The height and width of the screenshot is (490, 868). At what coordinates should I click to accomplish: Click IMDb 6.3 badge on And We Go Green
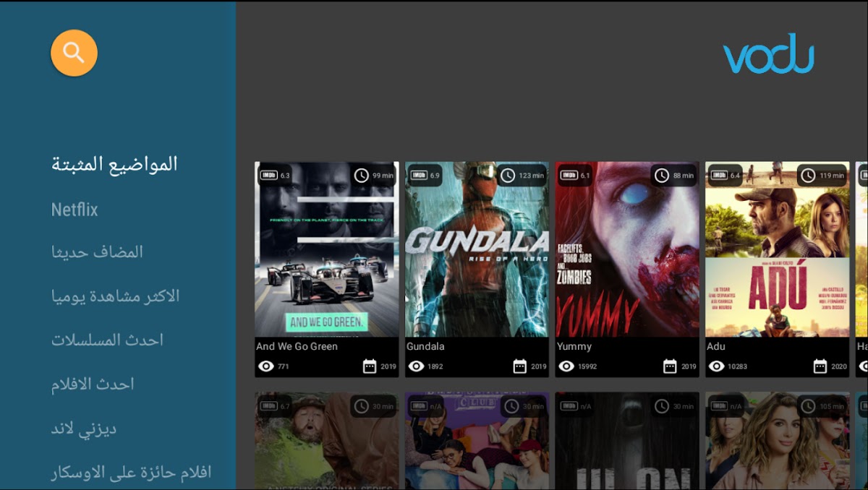tap(275, 175)
